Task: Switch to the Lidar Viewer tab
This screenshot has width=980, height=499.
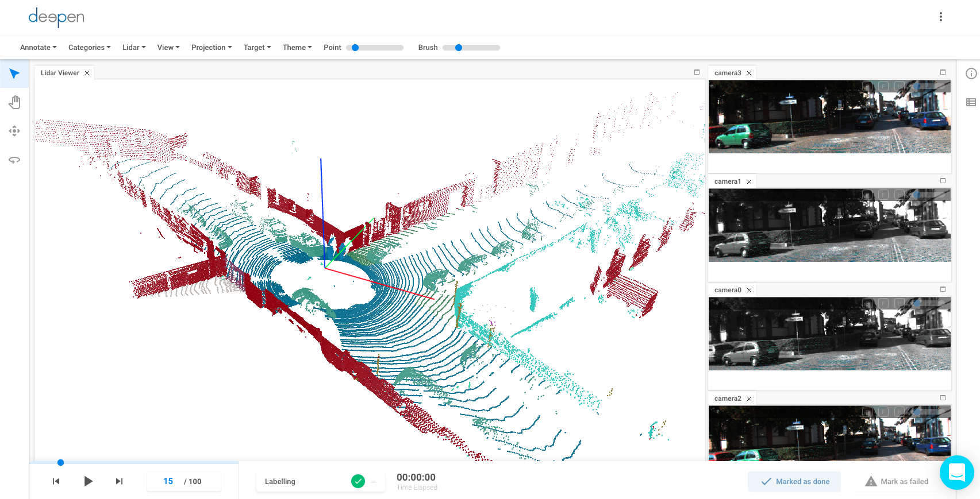Action: (x=60, y=73)
